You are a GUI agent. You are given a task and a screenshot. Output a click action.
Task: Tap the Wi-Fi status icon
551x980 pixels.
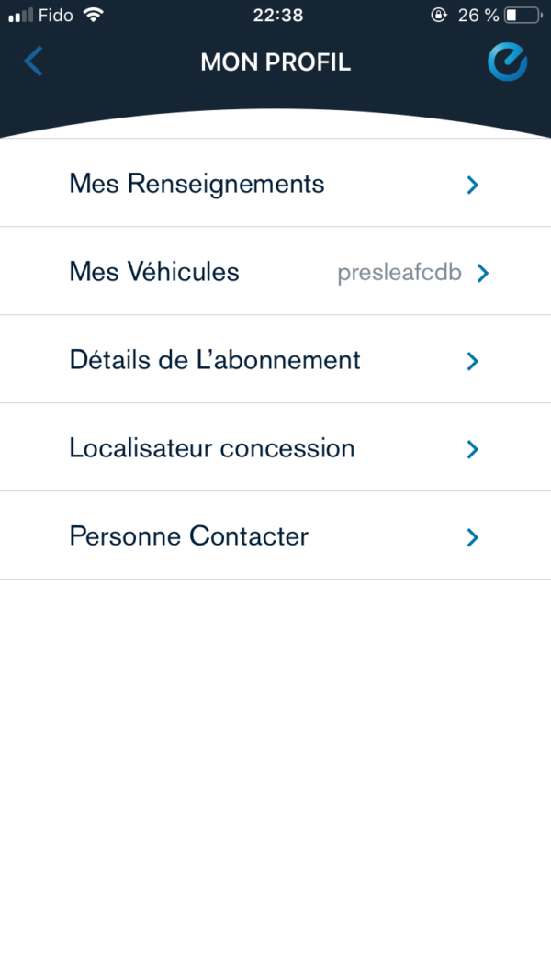pyautogui.click(x=93, y=15)
